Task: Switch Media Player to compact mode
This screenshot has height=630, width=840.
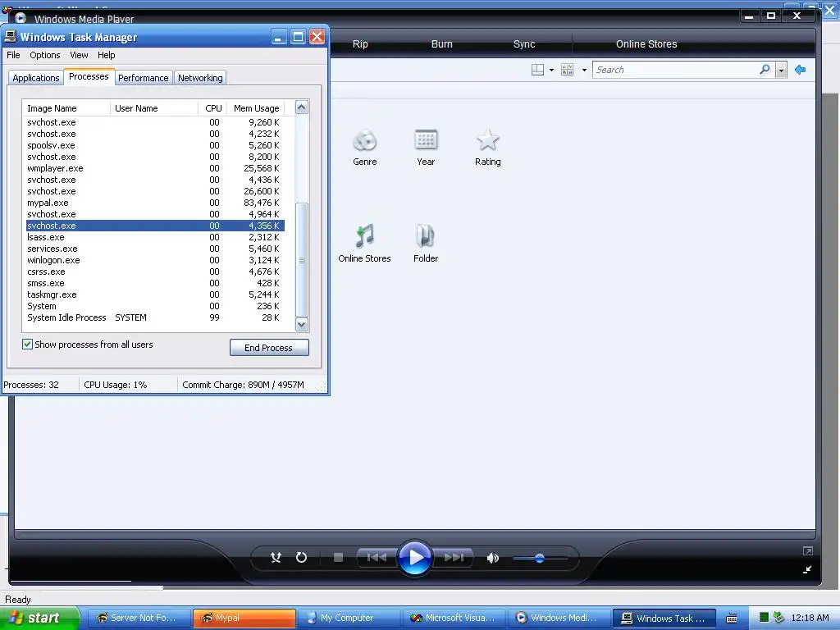Action: (x=807, y=569)
